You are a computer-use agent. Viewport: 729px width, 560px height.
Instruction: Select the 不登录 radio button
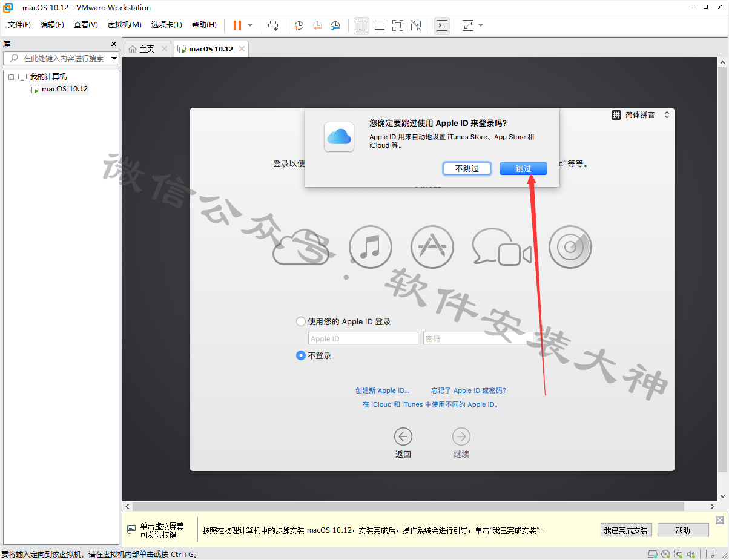pyautogui.click(x=301, y=356)
